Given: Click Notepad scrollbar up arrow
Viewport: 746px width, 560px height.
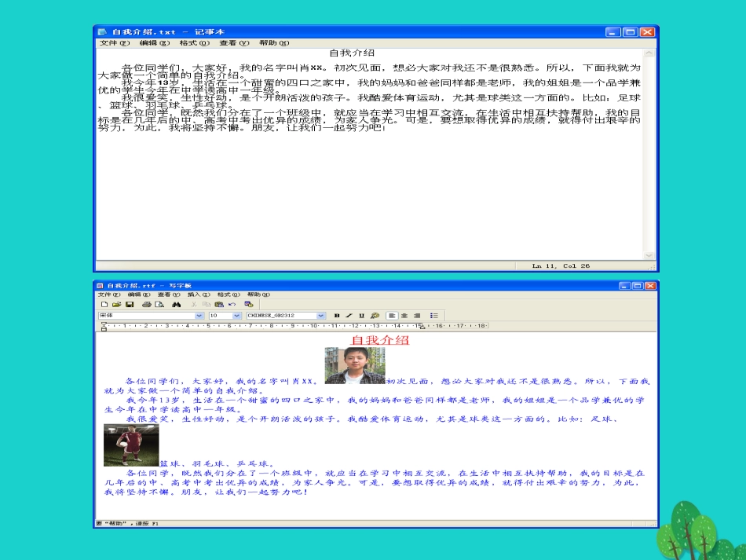Looking at the screenshot, I should [x=649, y=53].
